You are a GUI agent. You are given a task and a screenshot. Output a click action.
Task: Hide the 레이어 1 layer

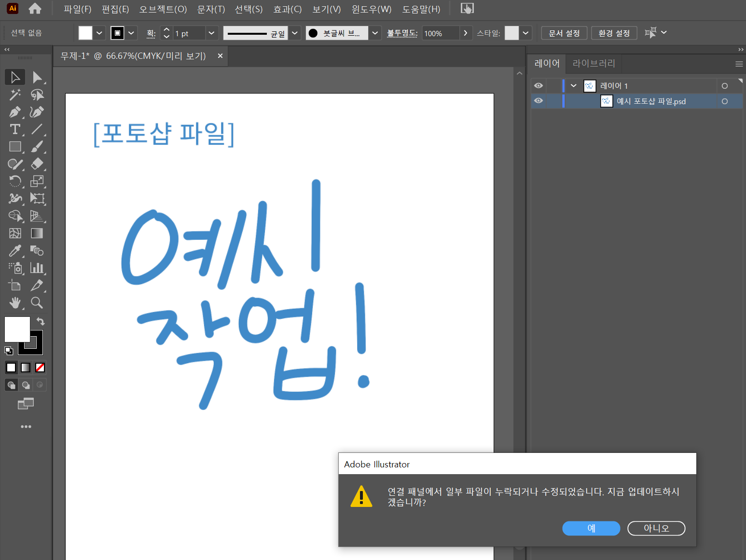539,85
